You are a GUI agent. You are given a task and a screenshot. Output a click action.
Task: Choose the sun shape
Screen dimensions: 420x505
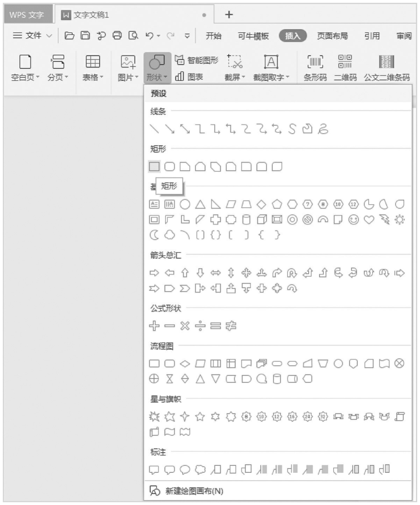[400, 219]
